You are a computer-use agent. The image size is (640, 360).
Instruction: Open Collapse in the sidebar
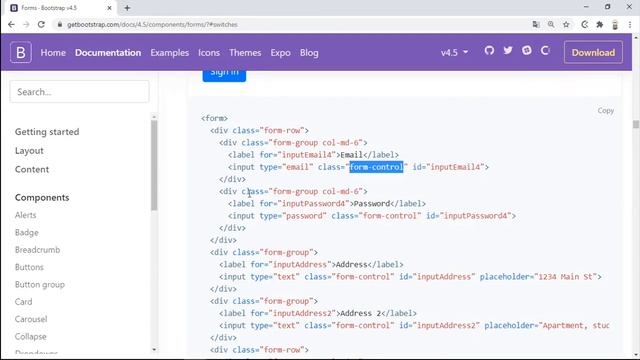pos(31,337)
